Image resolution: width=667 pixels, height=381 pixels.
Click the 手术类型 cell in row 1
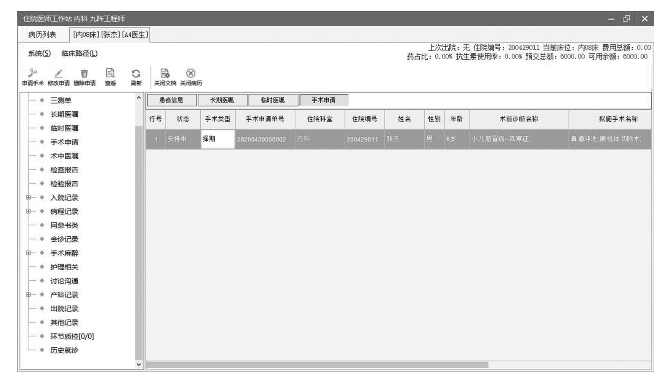tap(217, 139)
